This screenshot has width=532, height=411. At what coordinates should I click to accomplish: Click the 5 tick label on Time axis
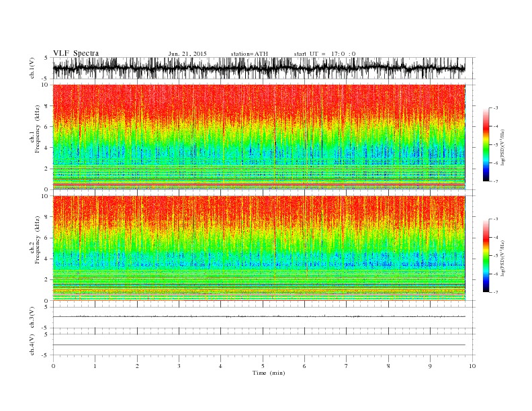[263, 366]
